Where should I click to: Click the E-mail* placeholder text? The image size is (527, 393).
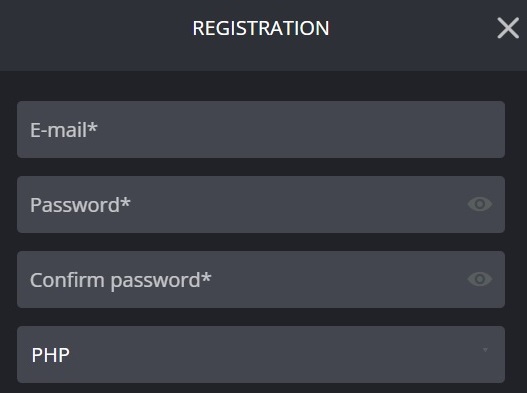click(64, 130)
